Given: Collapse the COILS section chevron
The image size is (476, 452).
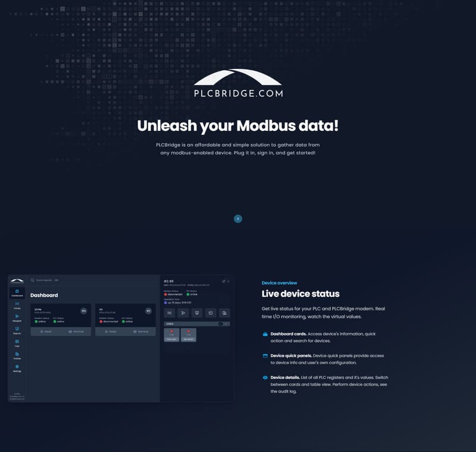Looking at the screenshot, I should 226,324.
